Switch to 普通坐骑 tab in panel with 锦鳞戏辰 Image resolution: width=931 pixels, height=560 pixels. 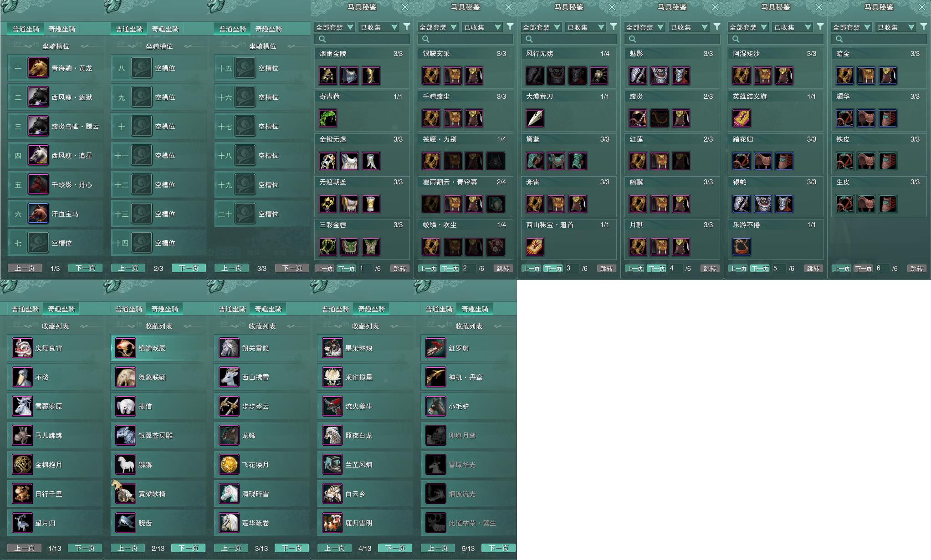pos(129,309)
